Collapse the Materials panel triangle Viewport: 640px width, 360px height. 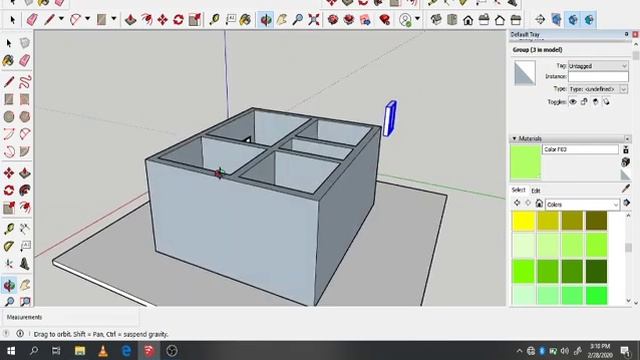coord(514,139)
